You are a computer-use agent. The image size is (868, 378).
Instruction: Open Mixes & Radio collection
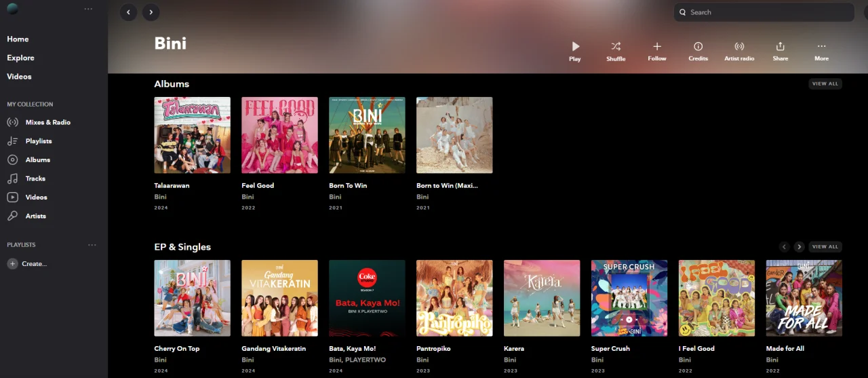click(x=47, y=122)
